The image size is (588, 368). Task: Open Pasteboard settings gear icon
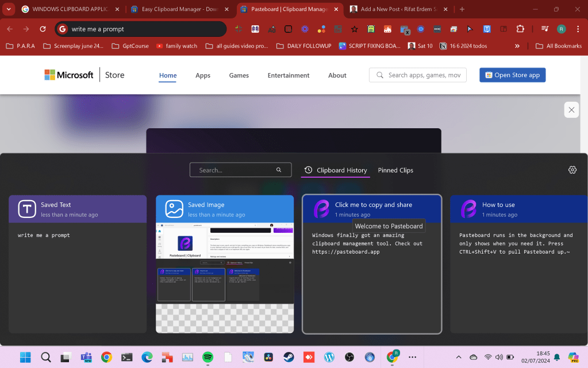pos(572,170)
